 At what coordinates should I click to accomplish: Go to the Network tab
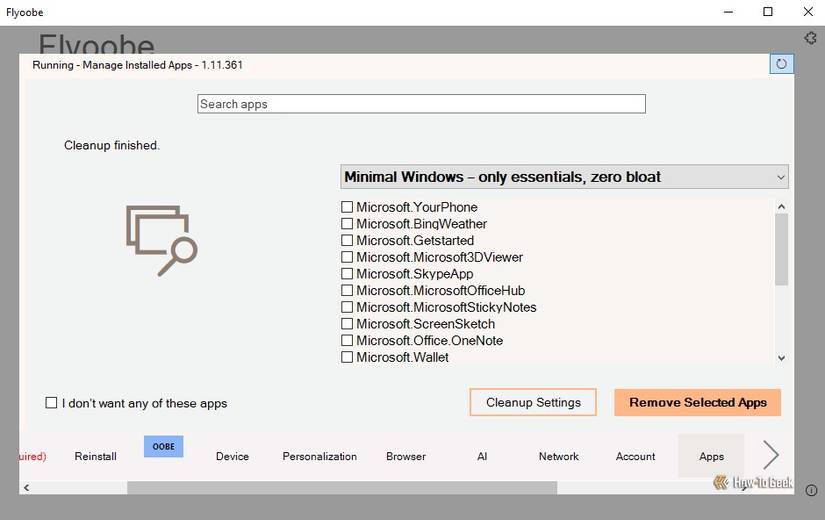pyautogui.click(x=558, y=456)
